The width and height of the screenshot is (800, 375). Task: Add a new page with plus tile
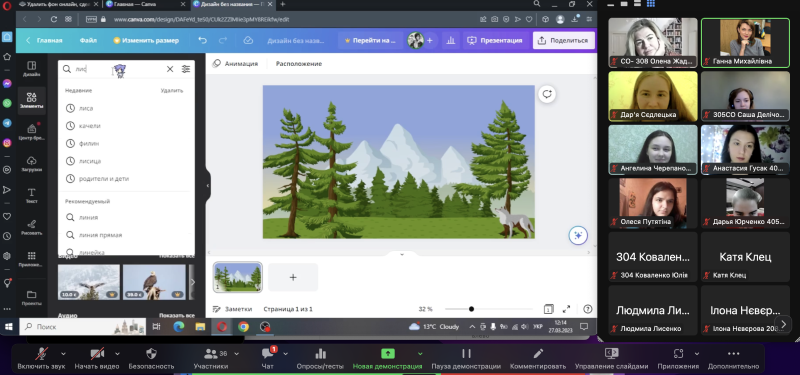pos(293,277)
